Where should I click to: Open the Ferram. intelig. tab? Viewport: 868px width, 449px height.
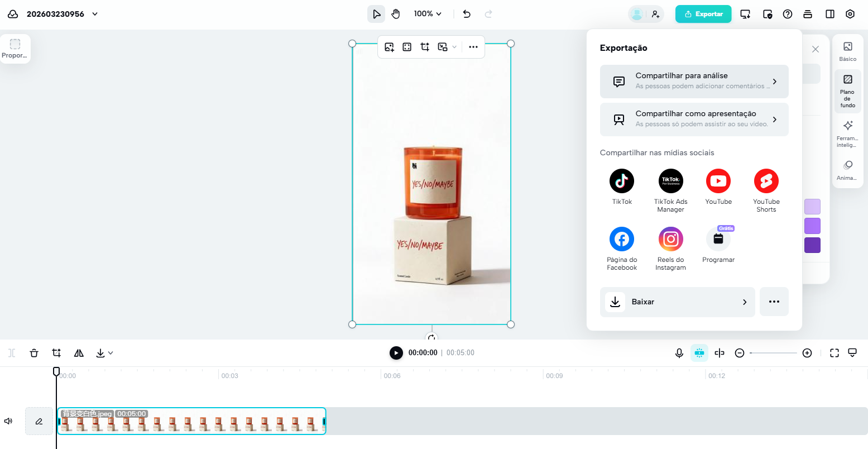[x=848, y=134]
